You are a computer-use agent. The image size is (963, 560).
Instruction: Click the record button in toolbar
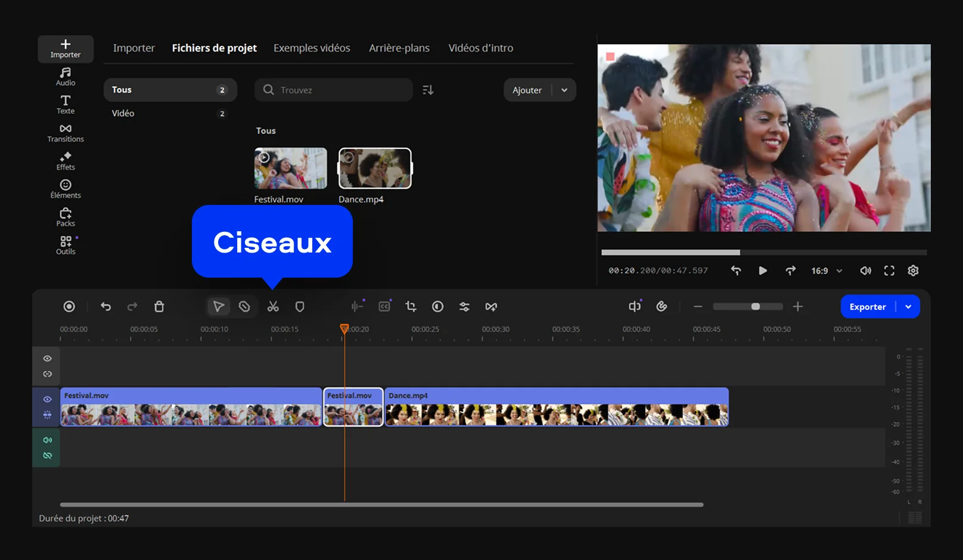tap(69, 306)
